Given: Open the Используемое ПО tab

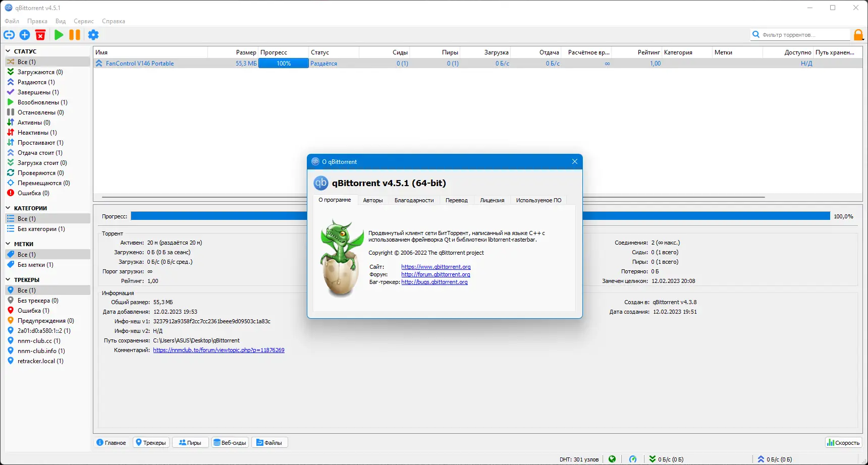Looking at the screenshot, I should point(538,200).
